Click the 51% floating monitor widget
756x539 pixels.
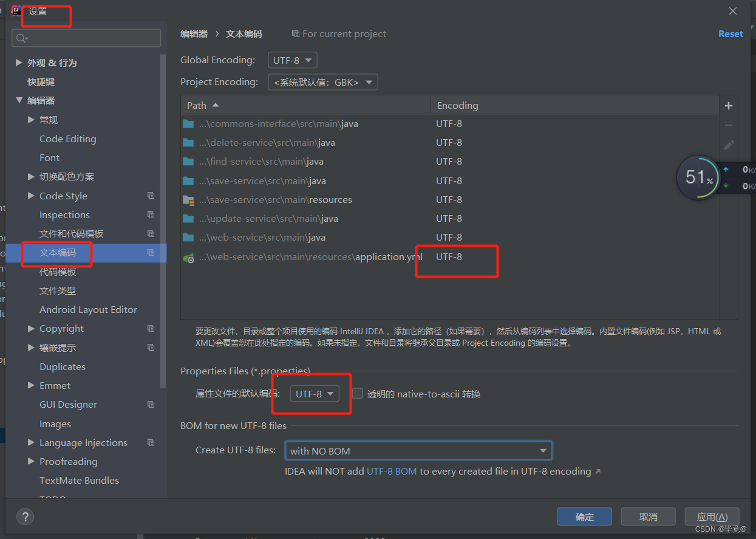click(698, 177)
